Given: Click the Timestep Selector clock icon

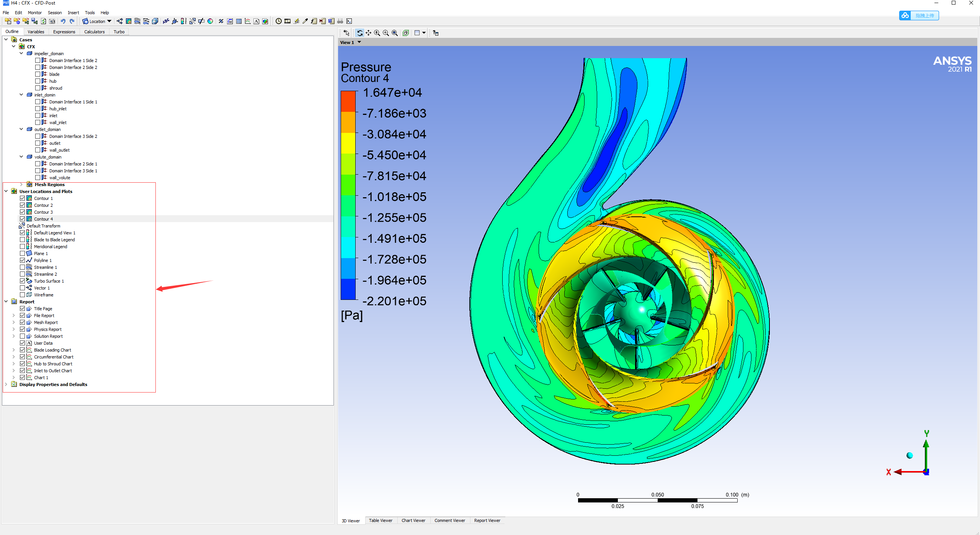Looking at the screenshot, I should (278, 21).
